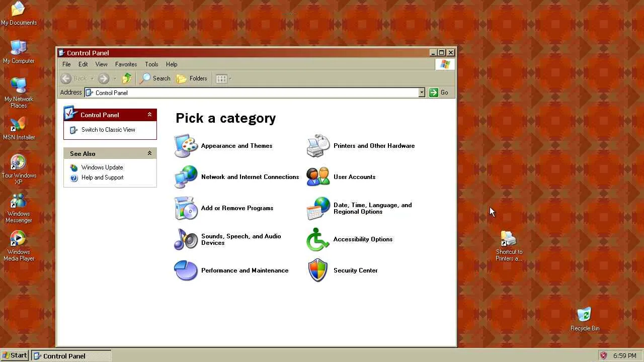
Task: Click the Switch to Classic View icon
Action: 73,130
